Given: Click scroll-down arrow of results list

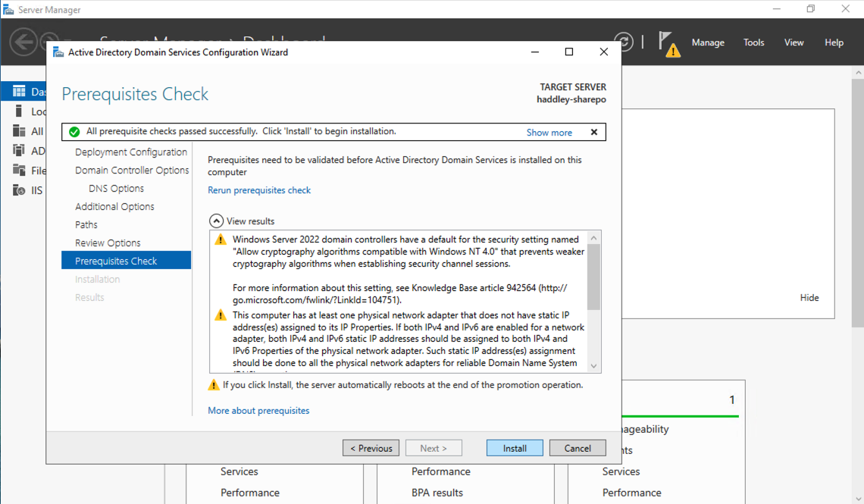Looking at the screenshot, I should [x=593, y=366].
